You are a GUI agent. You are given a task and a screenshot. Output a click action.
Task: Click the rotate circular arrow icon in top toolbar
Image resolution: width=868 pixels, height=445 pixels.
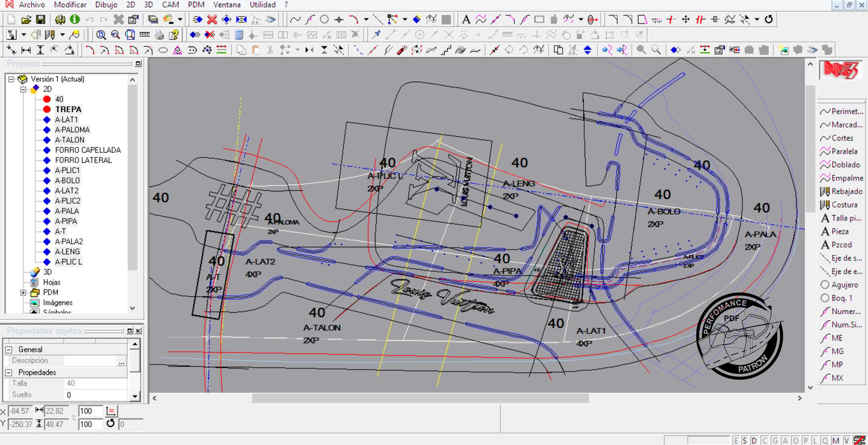(769, 20)
